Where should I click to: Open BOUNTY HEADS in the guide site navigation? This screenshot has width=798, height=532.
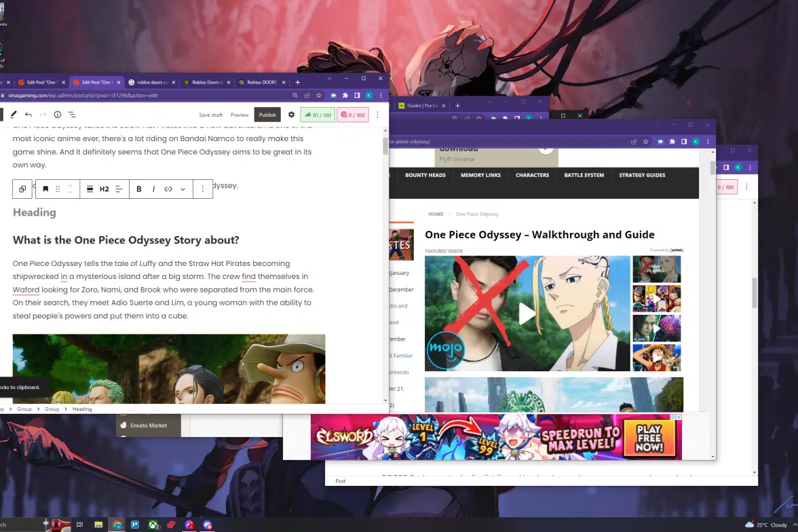pyautogui.click(x=425, y=175)
